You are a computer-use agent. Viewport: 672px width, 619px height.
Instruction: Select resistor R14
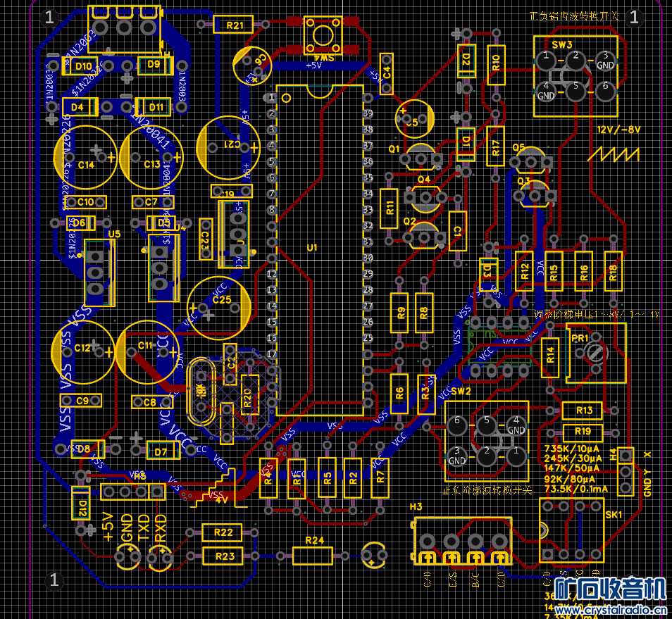click(x=550, y=357)
